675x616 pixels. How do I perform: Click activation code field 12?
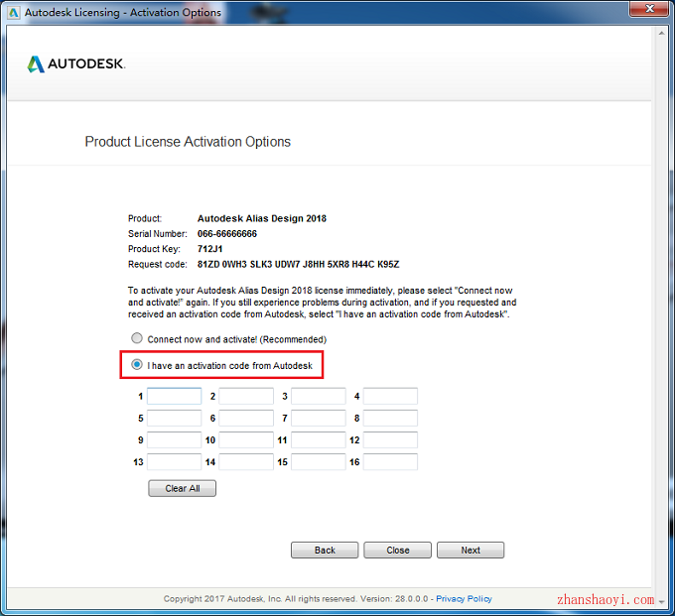tap(390, 440)
